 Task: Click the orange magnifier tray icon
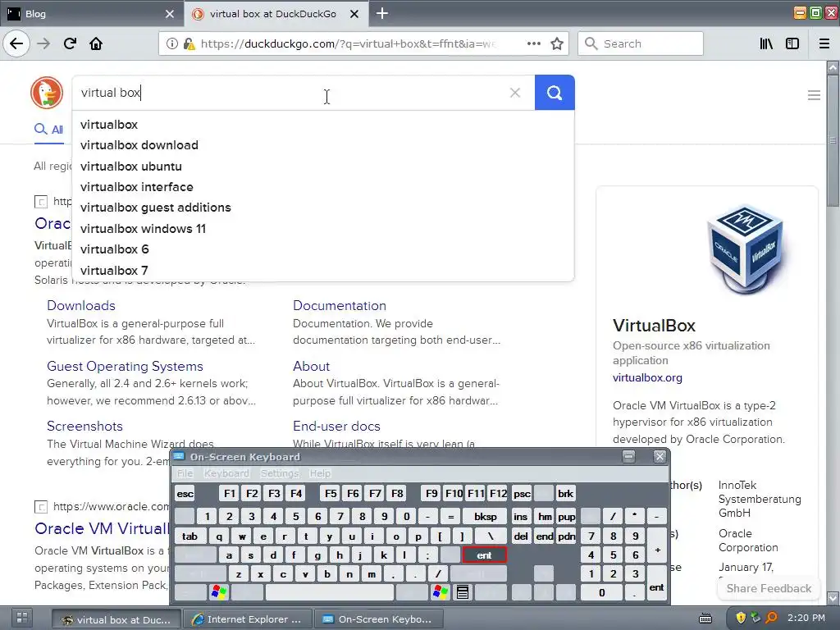coord(771,618)
